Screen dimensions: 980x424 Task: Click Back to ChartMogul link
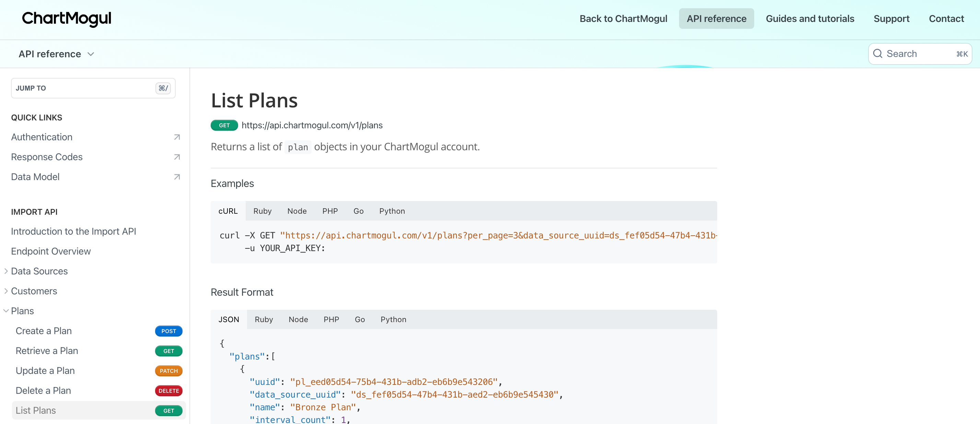623,19
